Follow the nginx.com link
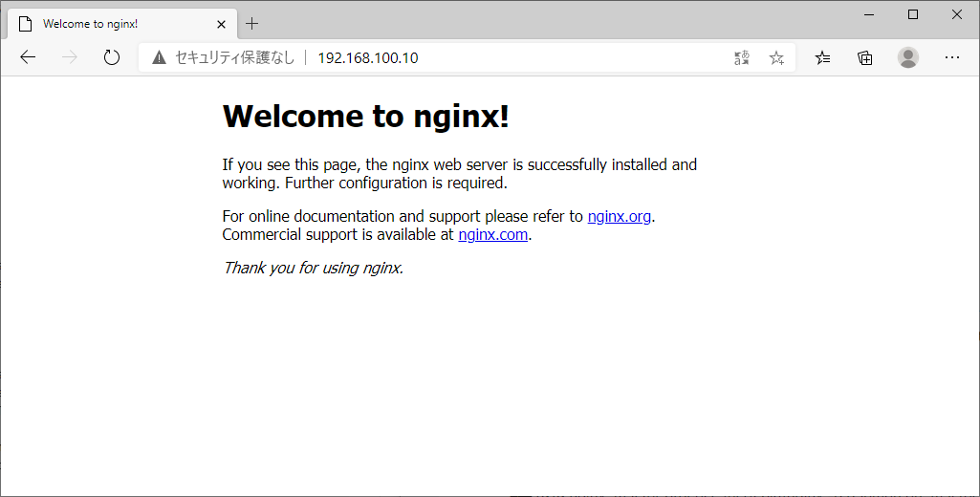Image resolution: width=980 pixels, height=497 pixels. pyautogui.click(x=493, y=234)
